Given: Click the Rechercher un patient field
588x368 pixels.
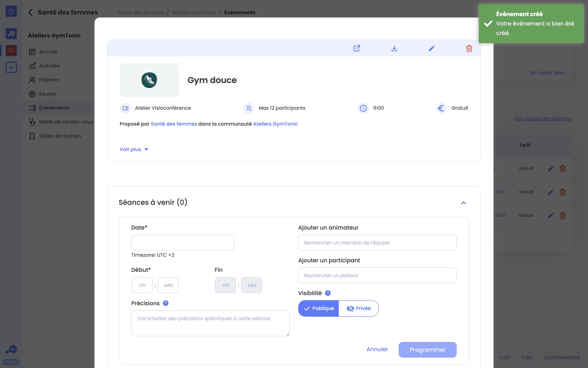Looking at the screenshot, I should [x=377, y=275].
